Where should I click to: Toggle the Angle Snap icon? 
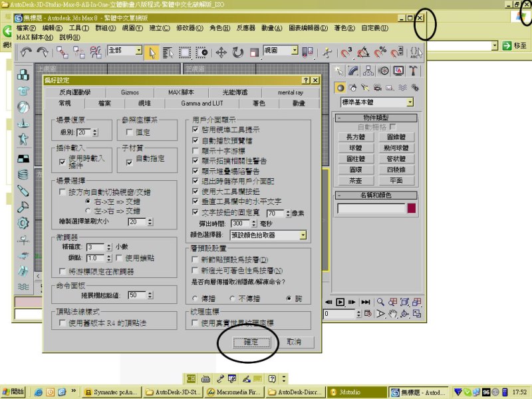363,53
